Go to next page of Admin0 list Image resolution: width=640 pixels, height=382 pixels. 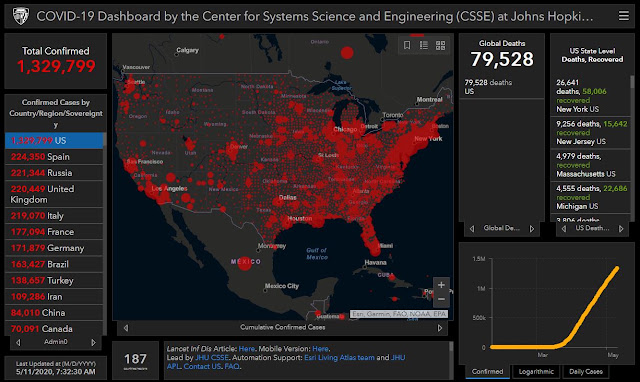pos(93,342)
